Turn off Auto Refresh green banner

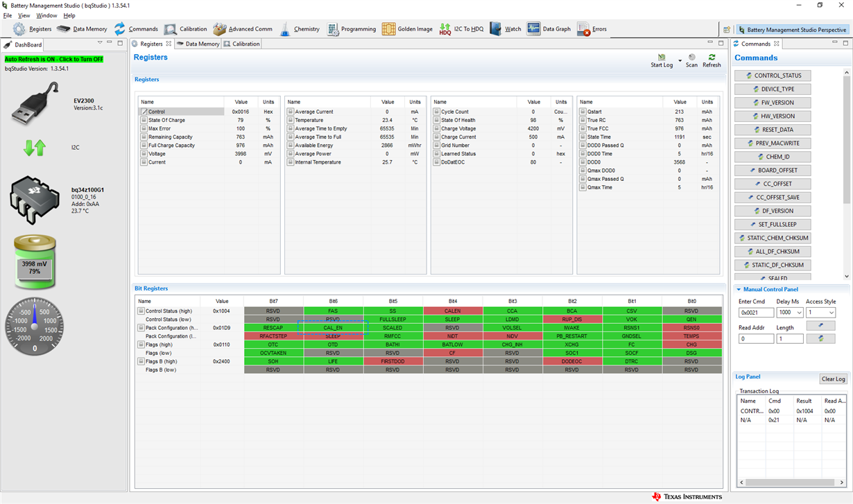(54, 60)
